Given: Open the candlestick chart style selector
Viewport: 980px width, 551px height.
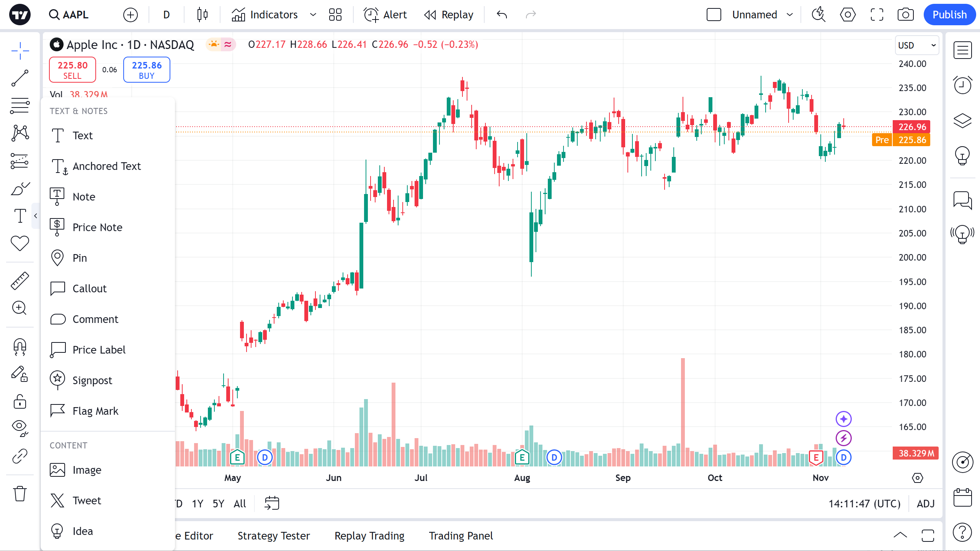Looking at the screenshot, I should click(203, 15).
